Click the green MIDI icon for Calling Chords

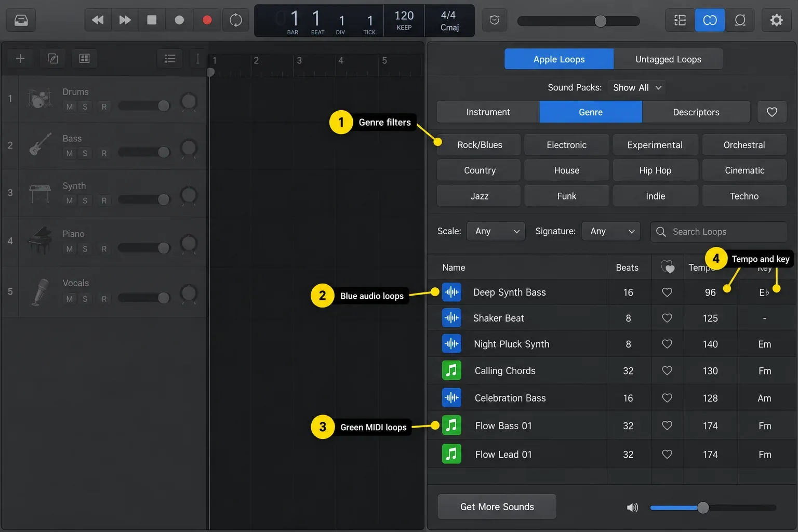451,370
